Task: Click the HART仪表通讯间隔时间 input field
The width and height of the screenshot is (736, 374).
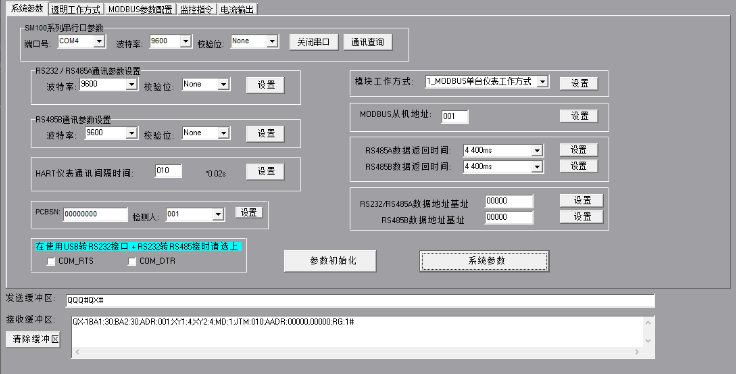Action: point(169,171)
